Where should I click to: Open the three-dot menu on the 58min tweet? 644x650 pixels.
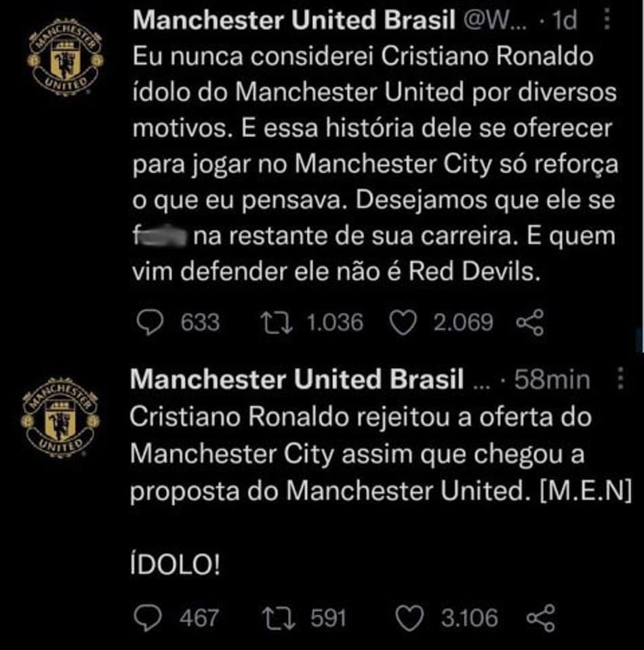click(620, 378)
